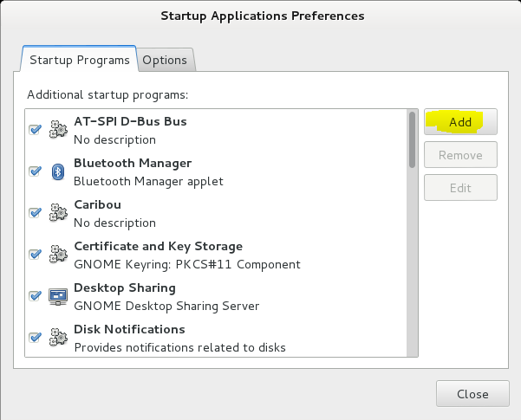Uncheck Certificate and Key Storage checkbox
The image size is (521, 420).
(35, 255)
